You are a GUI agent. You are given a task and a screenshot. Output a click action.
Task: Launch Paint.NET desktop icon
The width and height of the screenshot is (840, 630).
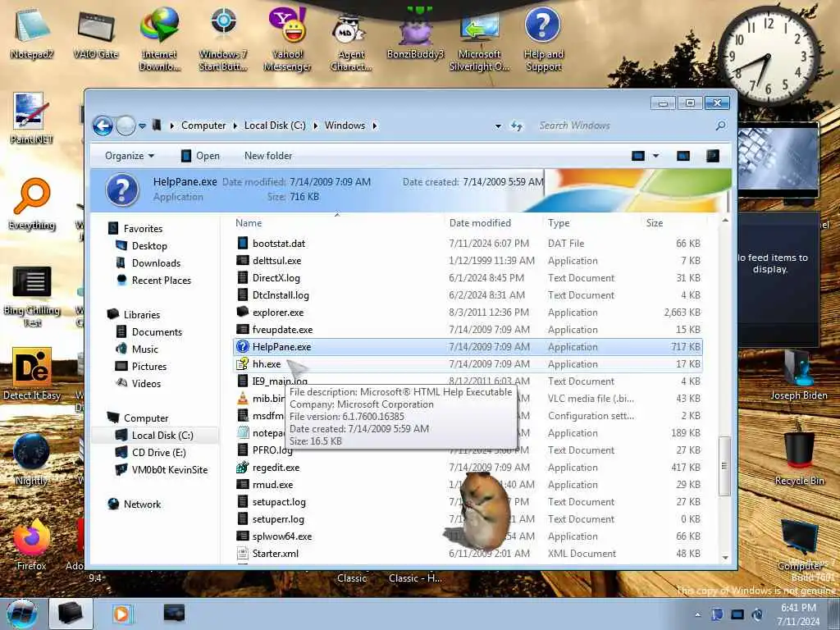32,119
